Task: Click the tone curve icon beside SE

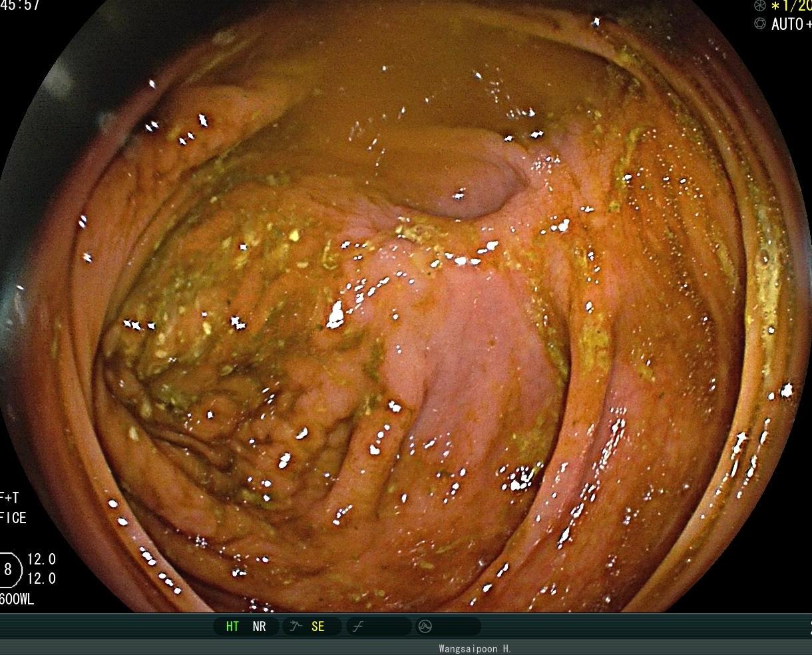Action: click(x=296, y=626)
